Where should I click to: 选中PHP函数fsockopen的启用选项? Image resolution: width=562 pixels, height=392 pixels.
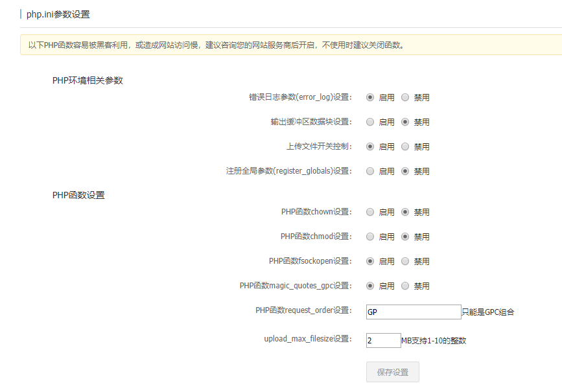coord(370,261)
